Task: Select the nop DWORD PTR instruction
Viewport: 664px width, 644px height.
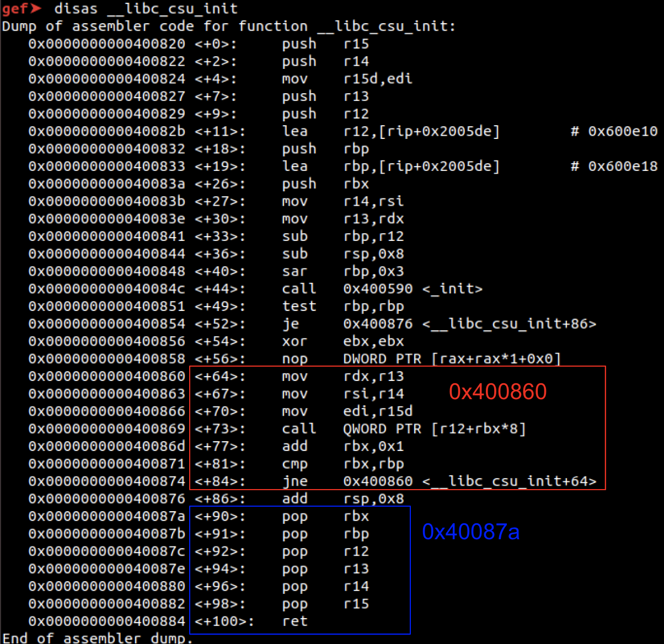Action: click(421, 359)
